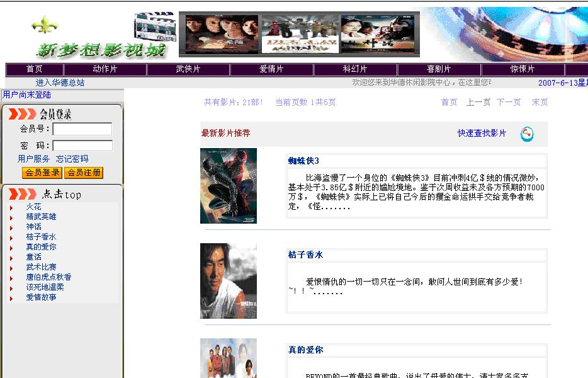588x378 pixels.
Task: Browse the 喜剧片 category
Action: point(439,69)
